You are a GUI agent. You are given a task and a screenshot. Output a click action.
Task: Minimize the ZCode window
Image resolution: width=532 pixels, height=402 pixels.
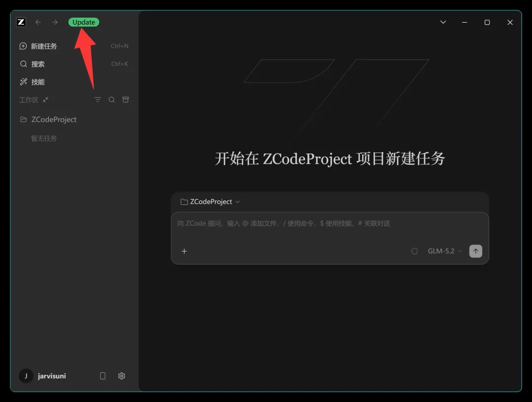pos(465,22)
